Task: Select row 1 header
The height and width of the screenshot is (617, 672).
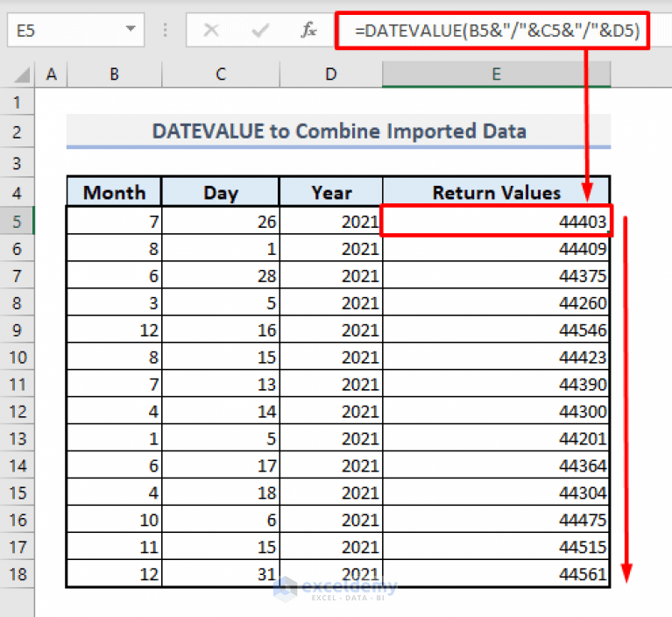Action: click(17, 103)
